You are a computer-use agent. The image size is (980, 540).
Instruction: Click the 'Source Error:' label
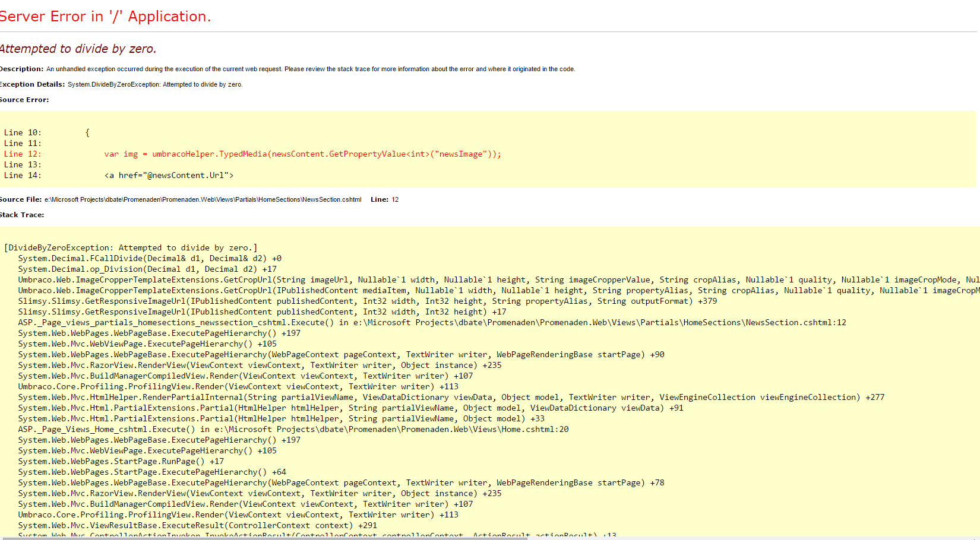(24, 100)
